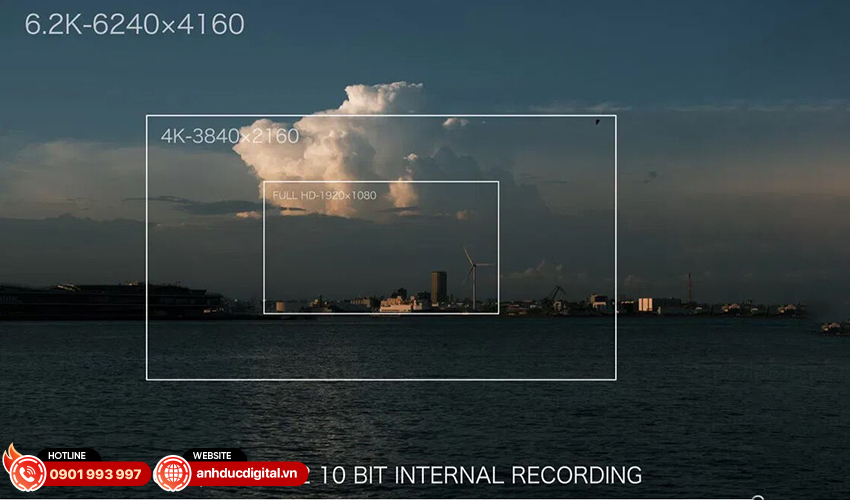Select the 4K-3840×2160 frame label
The height and width of the screenshot is (500, 850).
point(230,136)
